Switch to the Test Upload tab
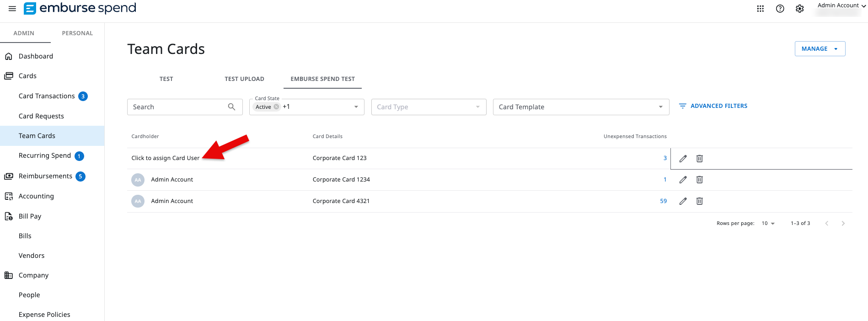 coord(244,79)
